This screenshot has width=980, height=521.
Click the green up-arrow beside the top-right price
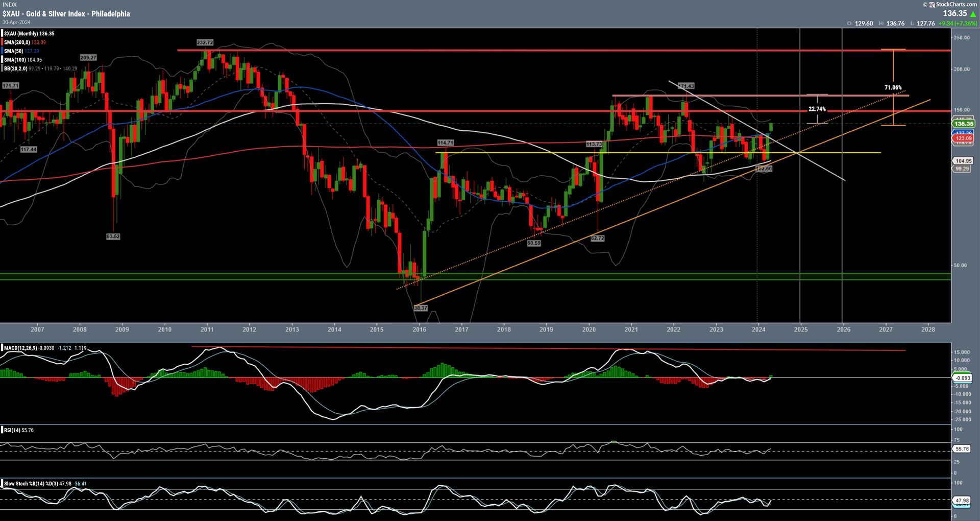tap(973, 14)
